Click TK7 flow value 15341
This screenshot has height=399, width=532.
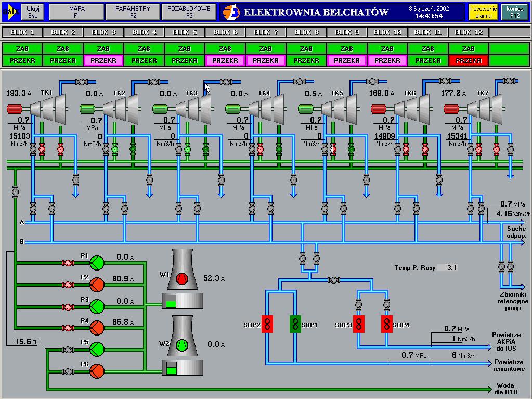[458, 136]
